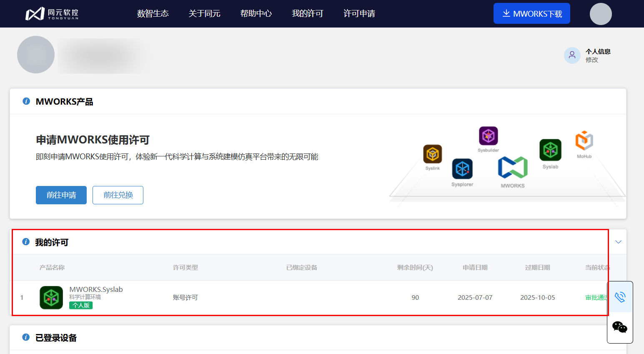This screenshot has width=644, height=354.
Task: Click the Syslab icon in product showcase
Action: coord(550,150)
